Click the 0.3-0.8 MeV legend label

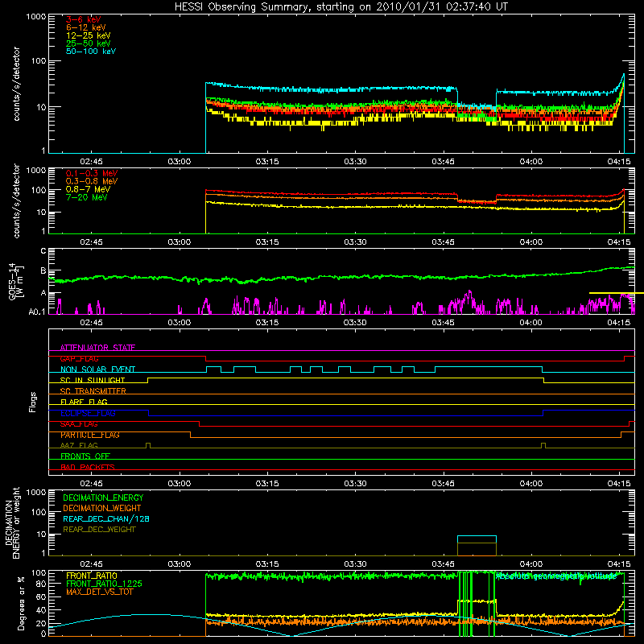[x=92, y=181]
